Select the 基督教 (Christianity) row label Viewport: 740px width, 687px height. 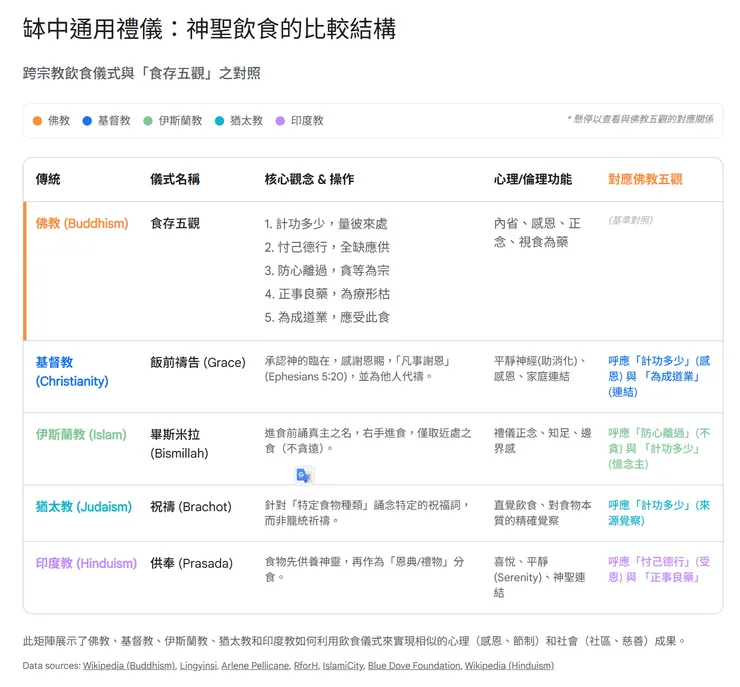[72, 372]
